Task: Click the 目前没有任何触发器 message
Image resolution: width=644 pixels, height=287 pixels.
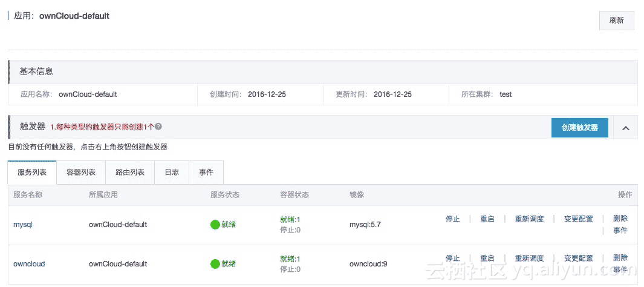Action: pos(88,147)
